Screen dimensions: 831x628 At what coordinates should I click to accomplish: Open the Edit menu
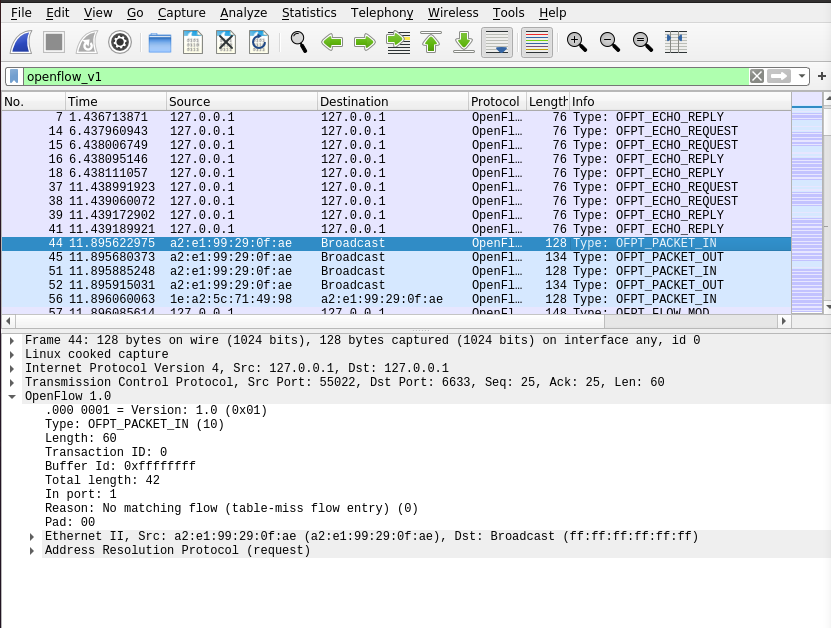[57, 13]
